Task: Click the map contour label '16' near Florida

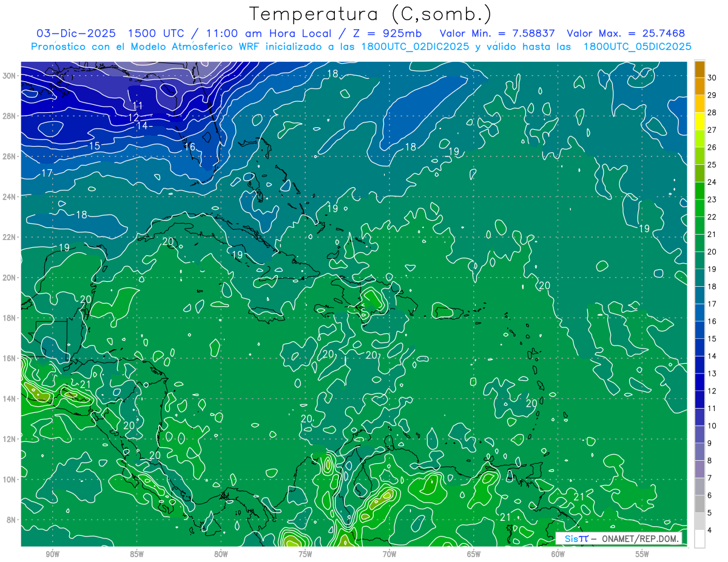Action: pyautogui.click(x=190, y=147)
